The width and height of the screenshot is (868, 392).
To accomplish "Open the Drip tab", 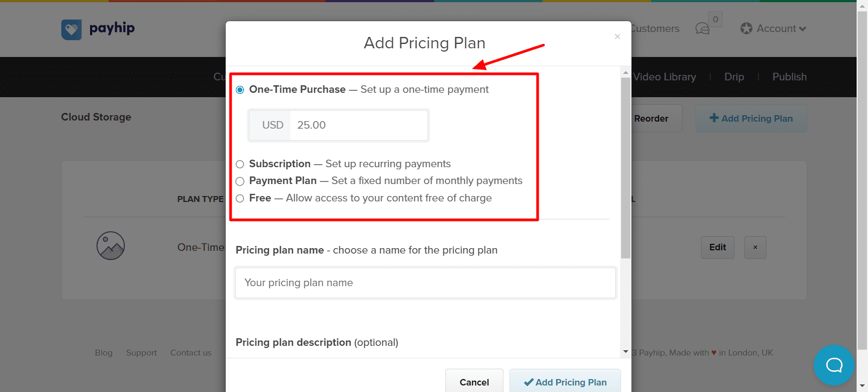I will (734, 77).
